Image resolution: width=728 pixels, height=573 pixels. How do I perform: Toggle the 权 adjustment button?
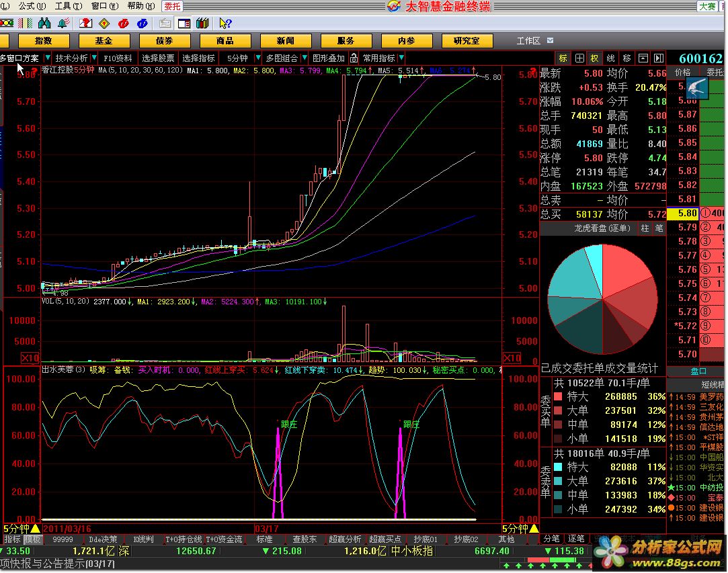(x=595, y=58)
